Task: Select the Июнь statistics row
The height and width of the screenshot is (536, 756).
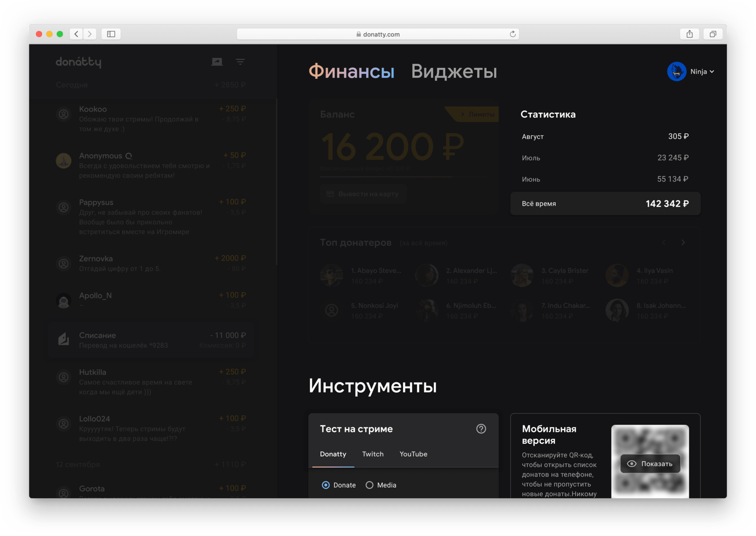Action: click(605, 179)
